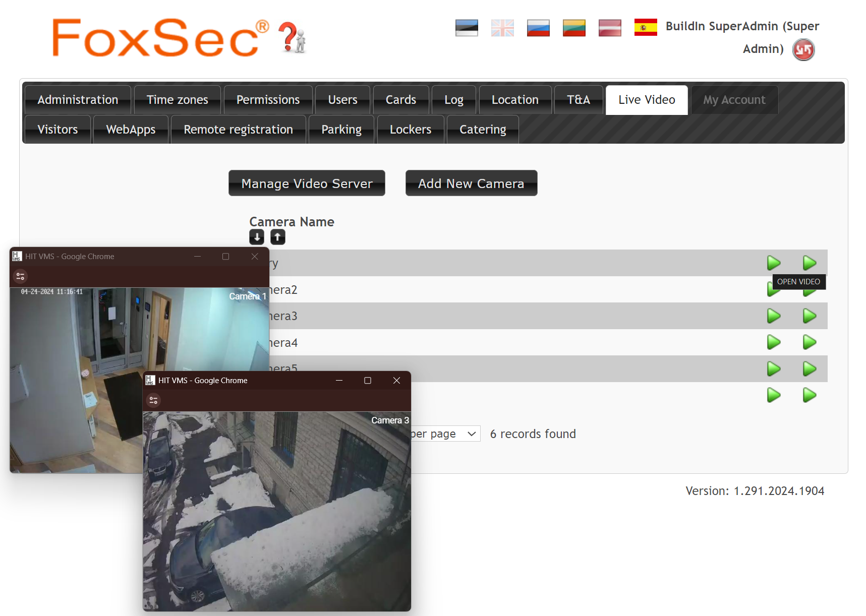Switch to the Administration tab
This screenshot has height=616, width=866.
coord(77,99)
